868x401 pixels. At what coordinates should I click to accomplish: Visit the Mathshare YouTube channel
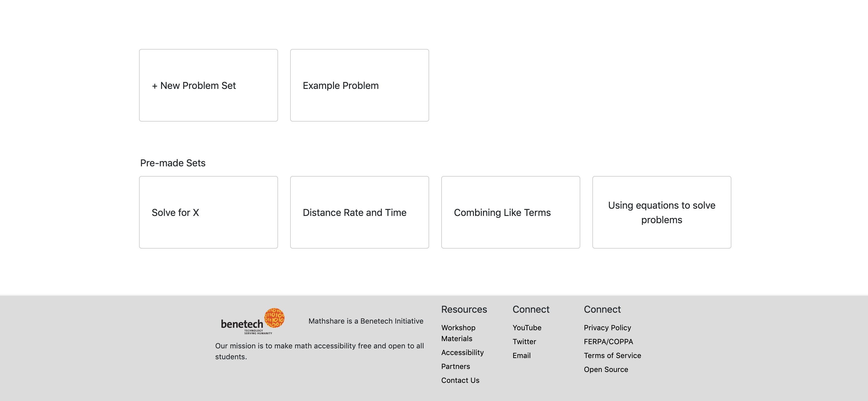point(527,328)
